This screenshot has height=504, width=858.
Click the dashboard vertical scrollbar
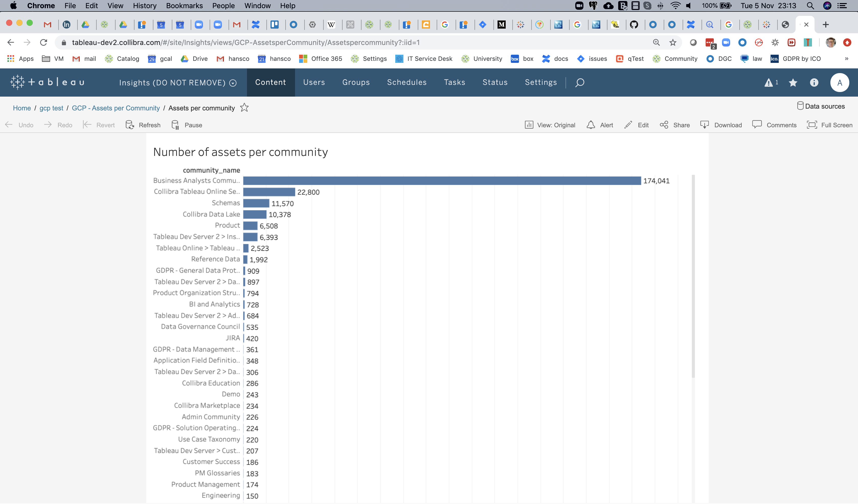(693, 276)
